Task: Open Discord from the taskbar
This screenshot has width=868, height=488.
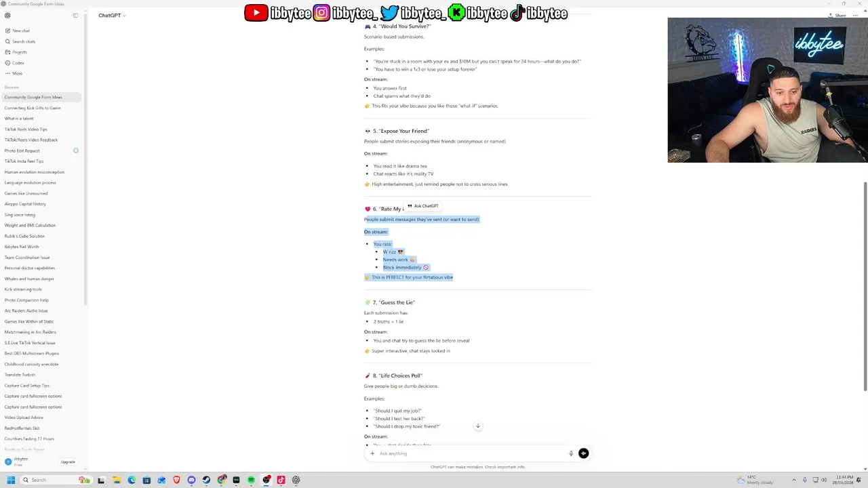Action: tap(191, 480)
